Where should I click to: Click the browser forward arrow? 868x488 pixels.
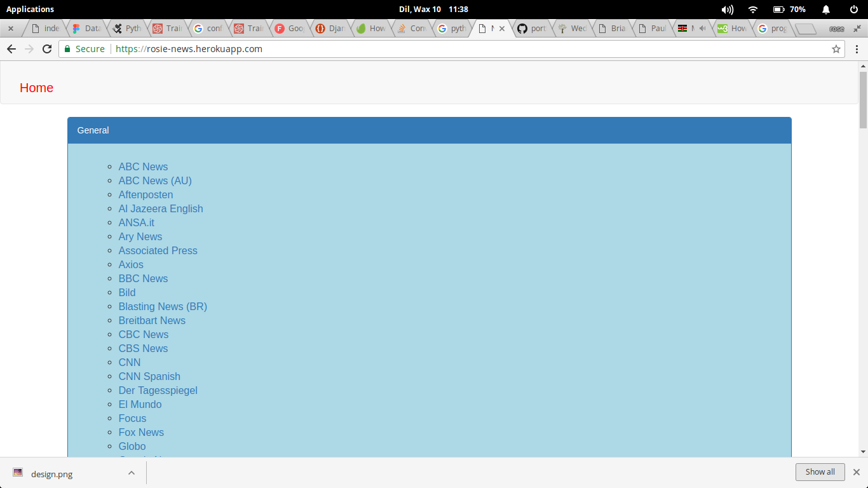pos(29,49)
